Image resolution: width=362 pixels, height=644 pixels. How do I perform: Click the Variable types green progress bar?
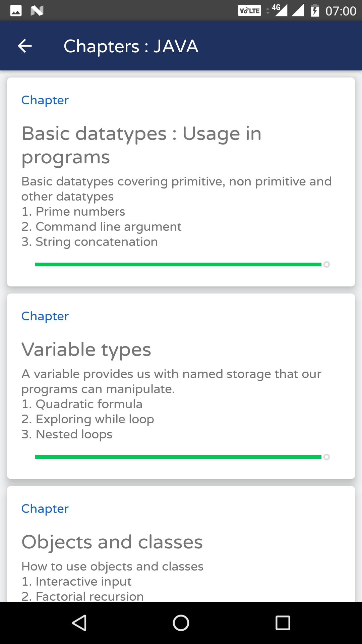click(x=178, y=457)
